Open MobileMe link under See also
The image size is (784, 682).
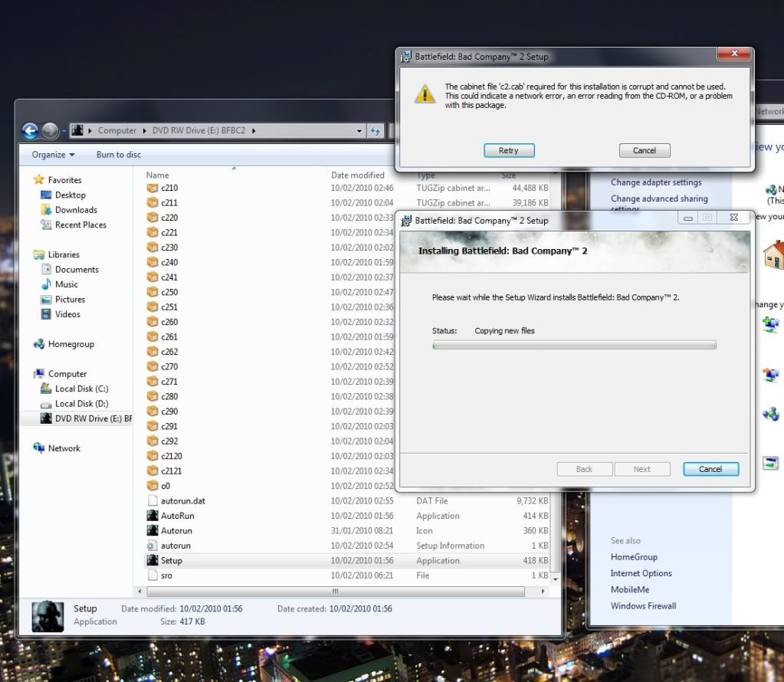pyautogui.click(x=630, y=590)
